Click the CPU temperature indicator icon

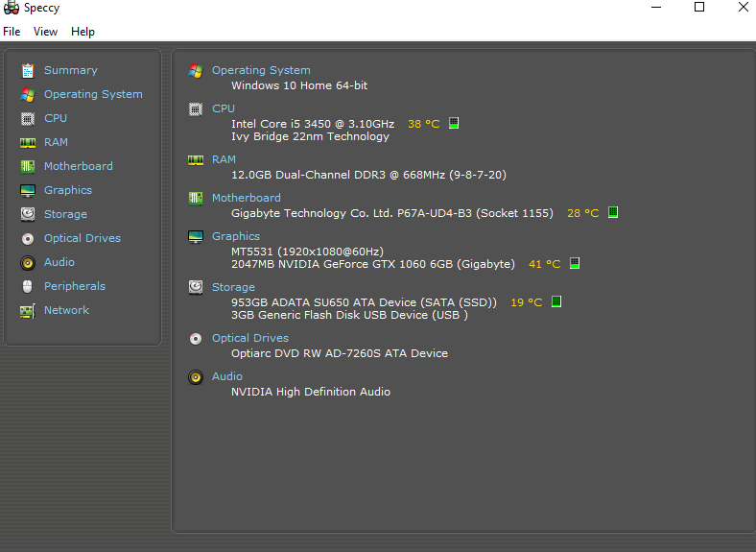(454, 123)
